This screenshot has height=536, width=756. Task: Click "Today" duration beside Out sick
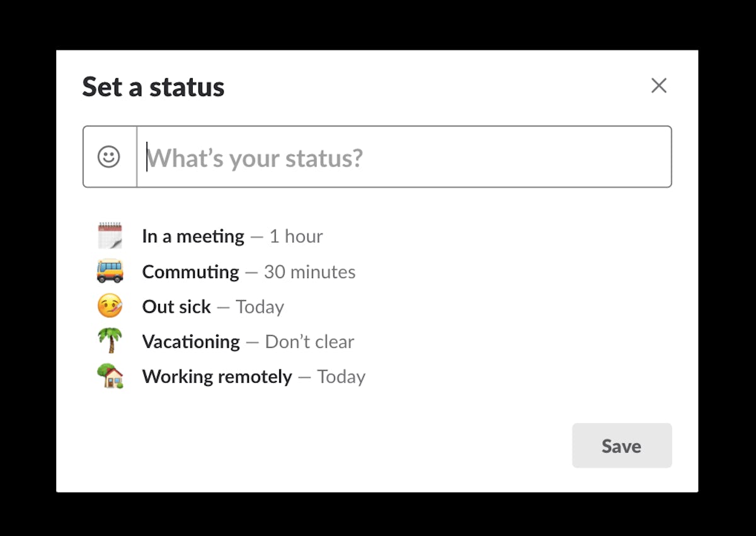click(260, 307)
